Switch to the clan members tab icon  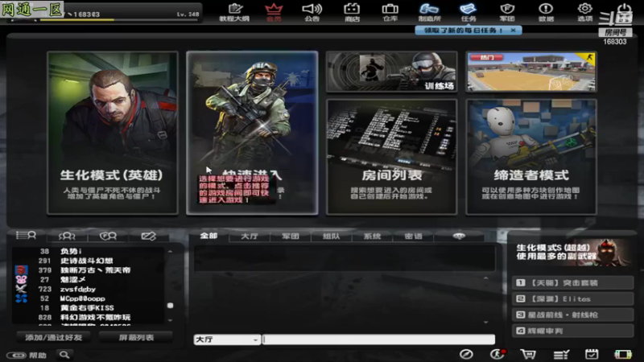108,236
